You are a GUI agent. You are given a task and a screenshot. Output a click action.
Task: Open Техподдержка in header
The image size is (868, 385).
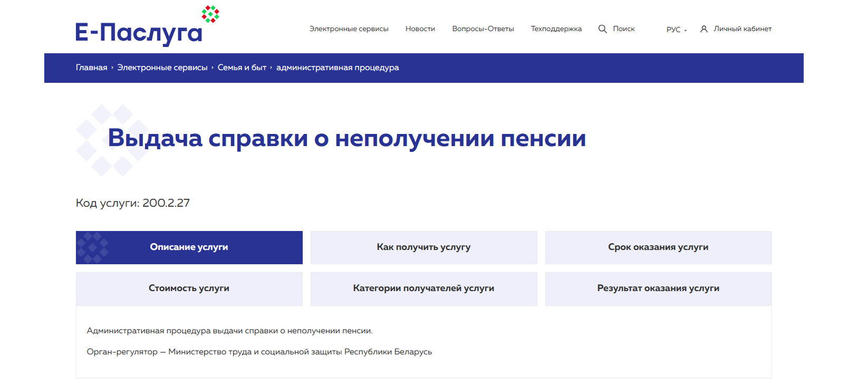tap(556, 29)
